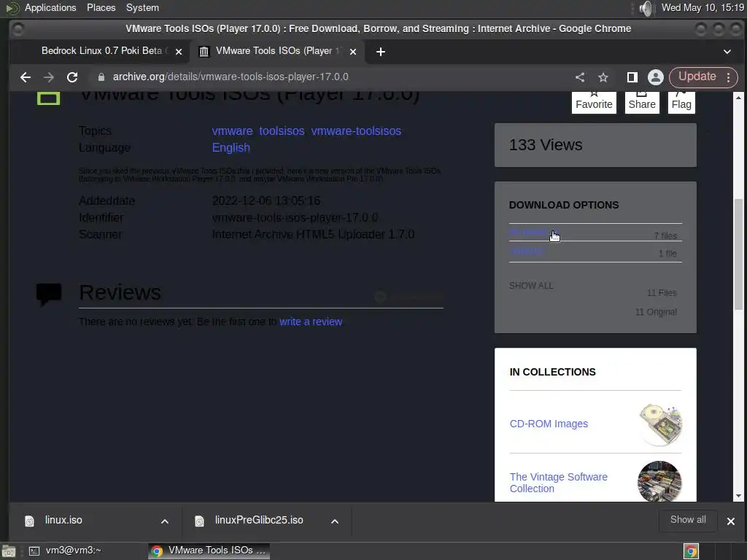The image size is (747, 560).
Task: Expand the linux.iso download options chevron
Action: [165, 521]
